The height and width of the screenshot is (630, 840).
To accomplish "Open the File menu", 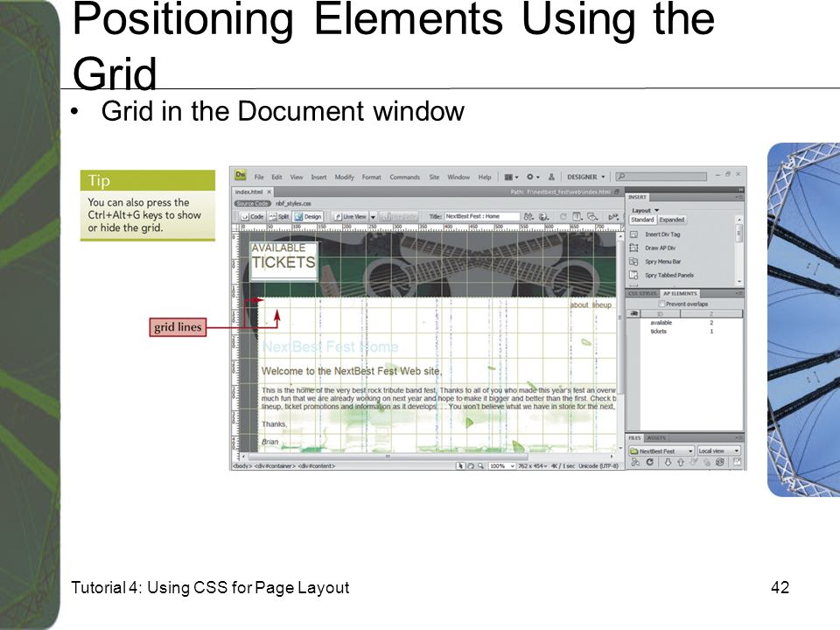I will point(259,178).
